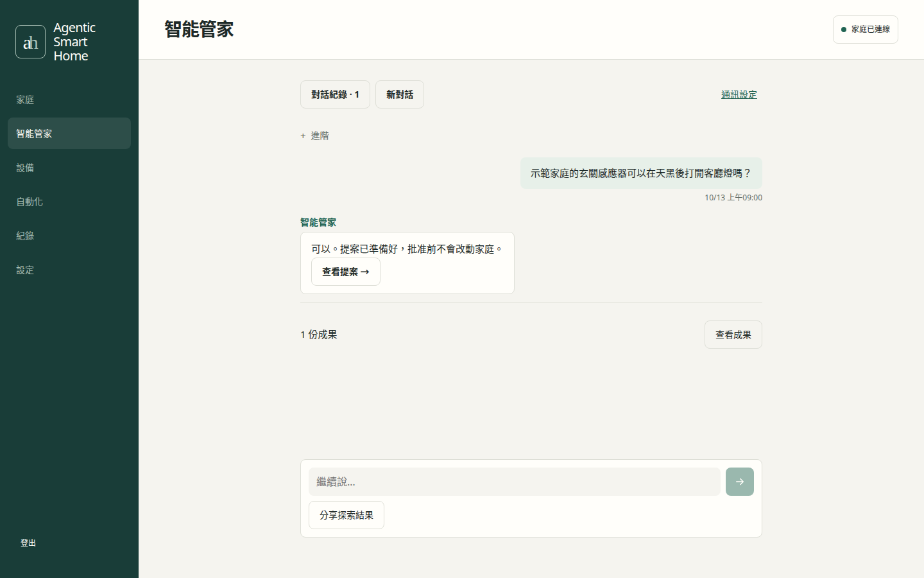
Task: Click 分享探索結果 button
Action: click(346, 515)
